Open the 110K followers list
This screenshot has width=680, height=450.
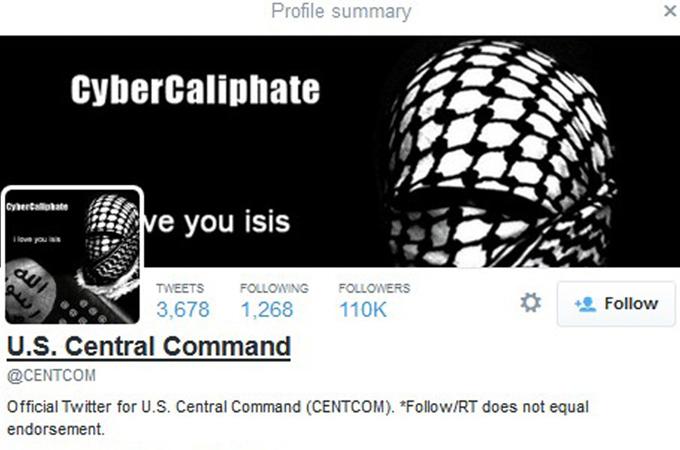click(363, 310)
